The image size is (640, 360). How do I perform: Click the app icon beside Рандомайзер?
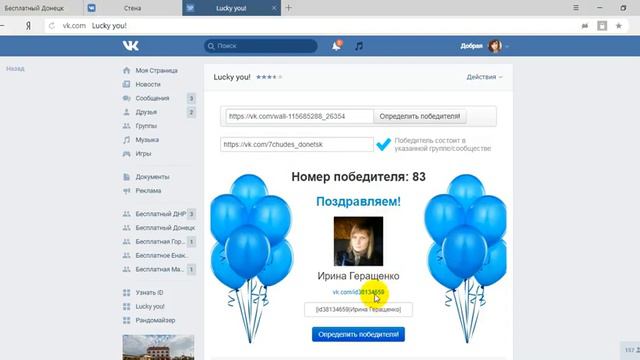127,320
